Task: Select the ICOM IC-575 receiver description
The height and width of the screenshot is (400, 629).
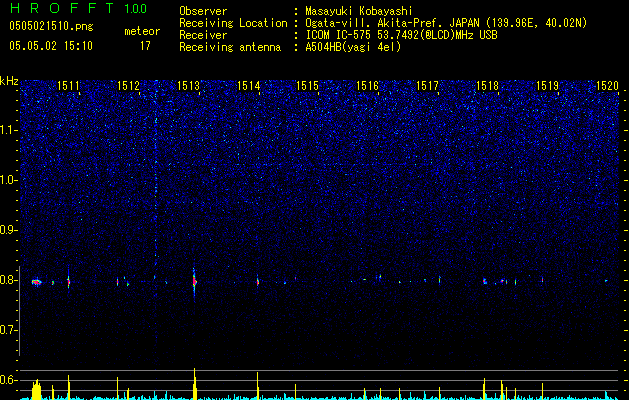Action: click(401, 36)
